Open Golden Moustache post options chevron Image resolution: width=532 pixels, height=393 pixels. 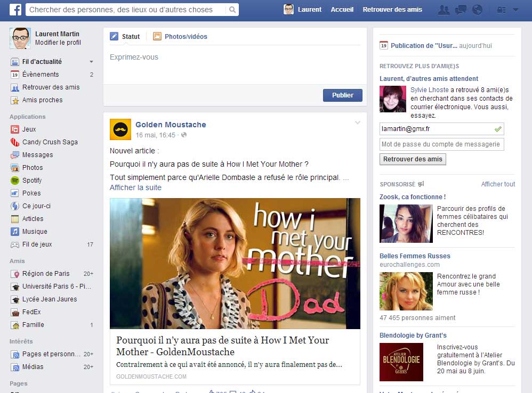click(x=358, y=122)
